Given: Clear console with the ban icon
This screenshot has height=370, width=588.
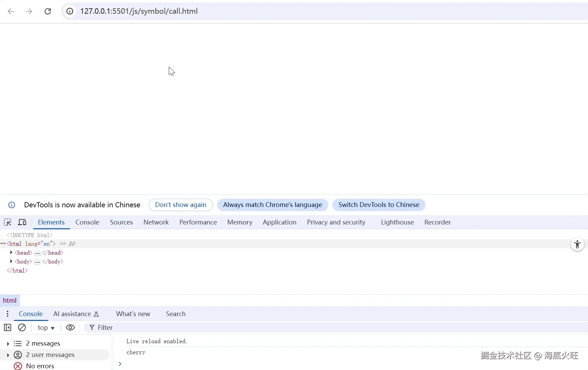Looking at the screenshot, I should tap(22, 327).
